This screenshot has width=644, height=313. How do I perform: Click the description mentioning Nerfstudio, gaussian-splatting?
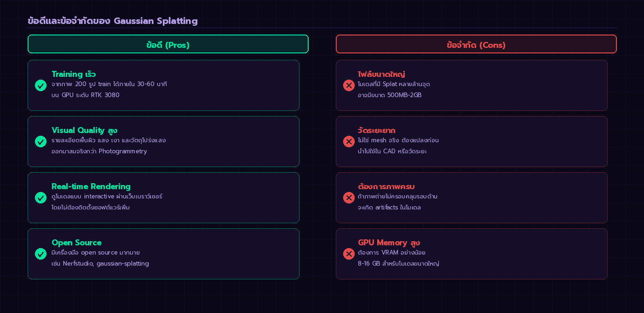(x=100, y=264)
